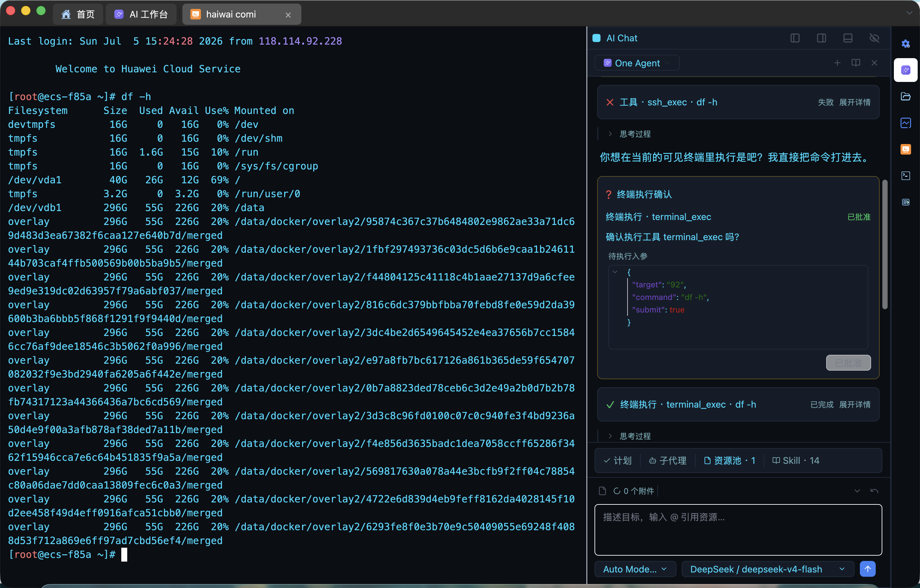Click the One Agent purple icon
Viewport: 920px width, 588px height.
click(x=607, y=63)
